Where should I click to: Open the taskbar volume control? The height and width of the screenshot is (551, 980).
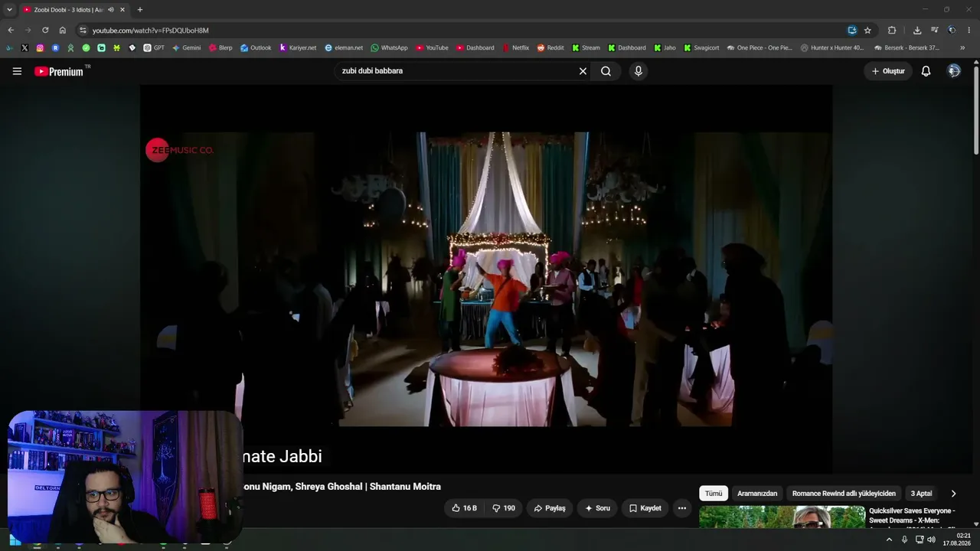click(931, 540)
